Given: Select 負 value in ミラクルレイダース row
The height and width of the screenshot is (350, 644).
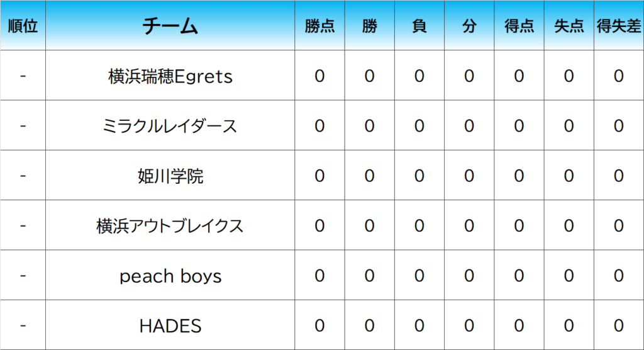Looking at the screenshot, I should (x=419, y=126).
